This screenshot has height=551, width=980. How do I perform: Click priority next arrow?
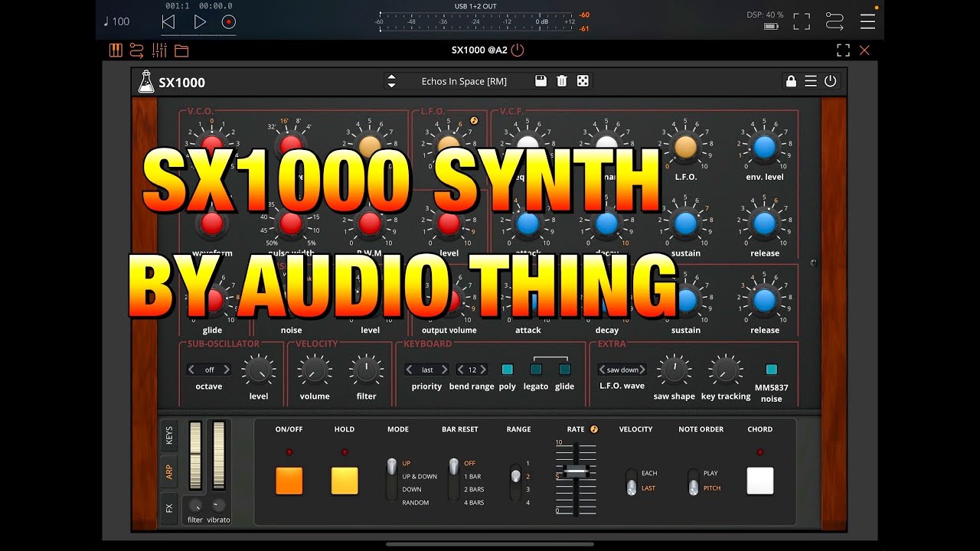(x=444, y=370)
